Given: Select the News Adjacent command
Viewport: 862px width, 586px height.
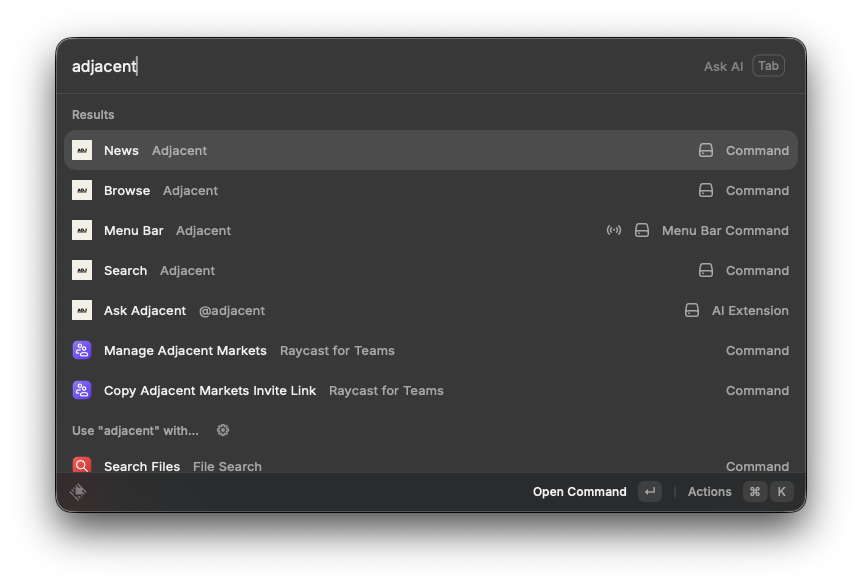Looking at the screenshot, I should [x=431, y=150].
